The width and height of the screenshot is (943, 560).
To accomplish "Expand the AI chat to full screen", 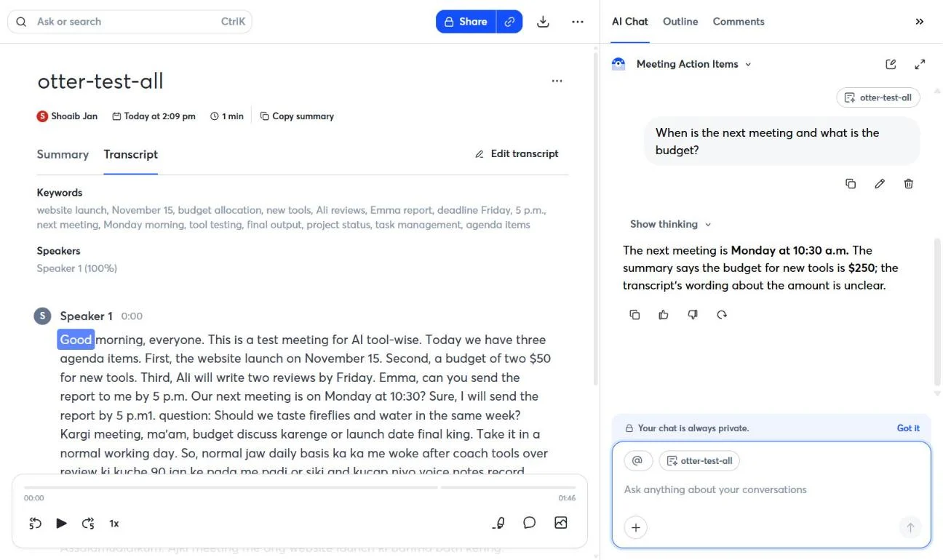I will click(920, 64).
